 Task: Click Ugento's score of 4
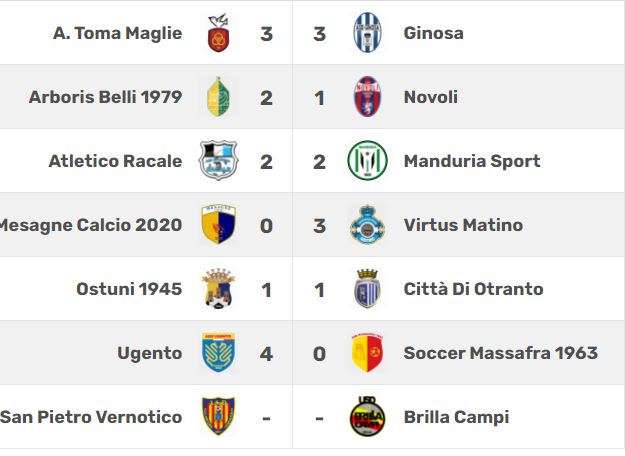[266, 354]
